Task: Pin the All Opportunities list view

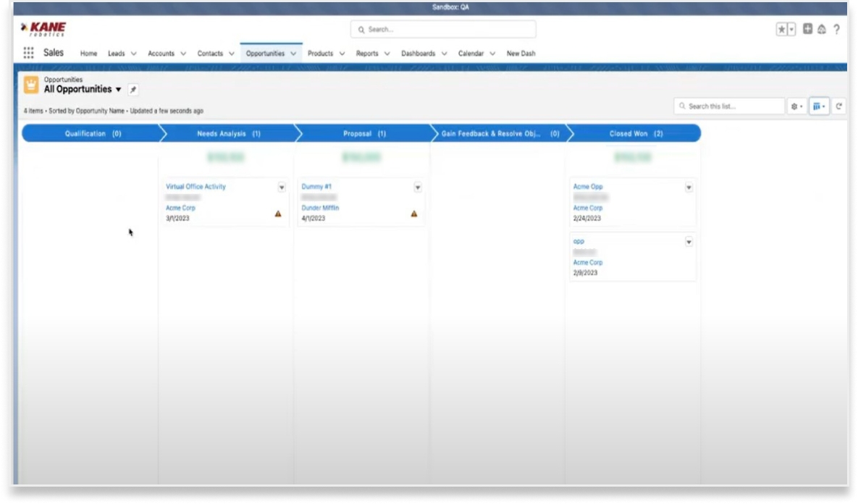Action: [x=133, y=90]
